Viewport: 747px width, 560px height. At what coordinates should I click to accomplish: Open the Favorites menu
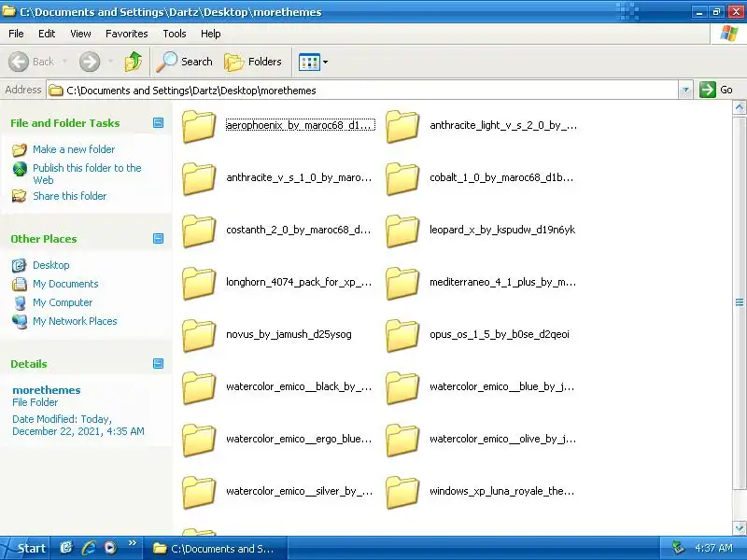coord(127,34)
